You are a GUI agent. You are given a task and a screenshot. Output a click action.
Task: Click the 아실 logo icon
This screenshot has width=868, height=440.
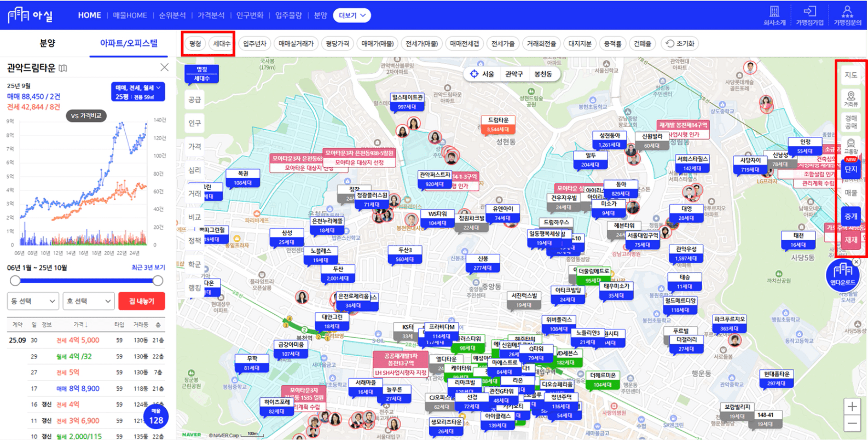pyautogui.click(x=19, y=15)
